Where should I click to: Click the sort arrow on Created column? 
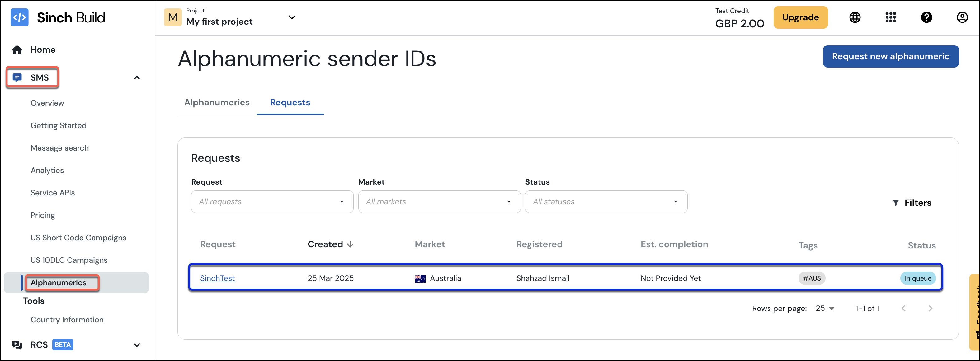tap(351, 244)
